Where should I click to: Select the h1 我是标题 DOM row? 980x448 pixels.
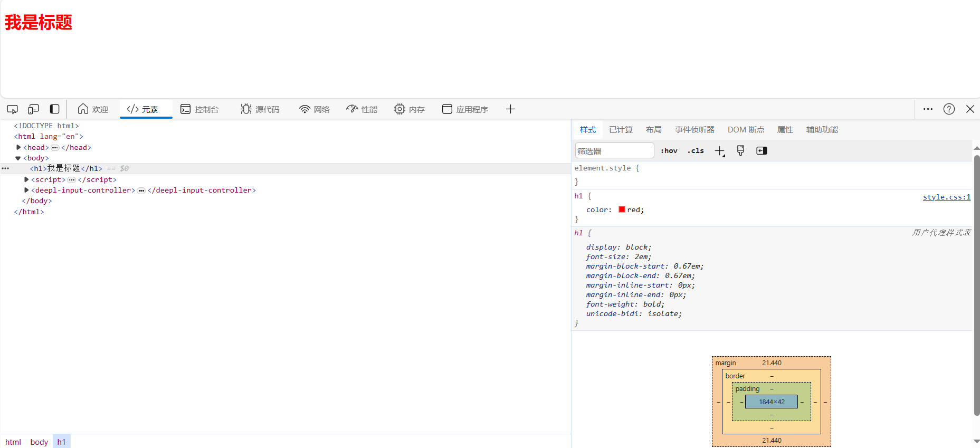coord(285,168)
